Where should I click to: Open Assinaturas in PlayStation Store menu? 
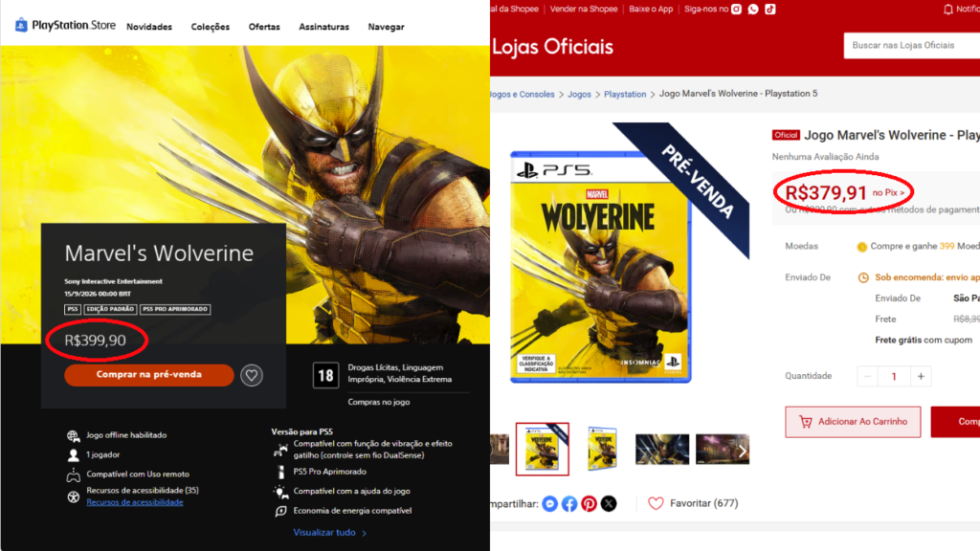(x=323, y=27)
